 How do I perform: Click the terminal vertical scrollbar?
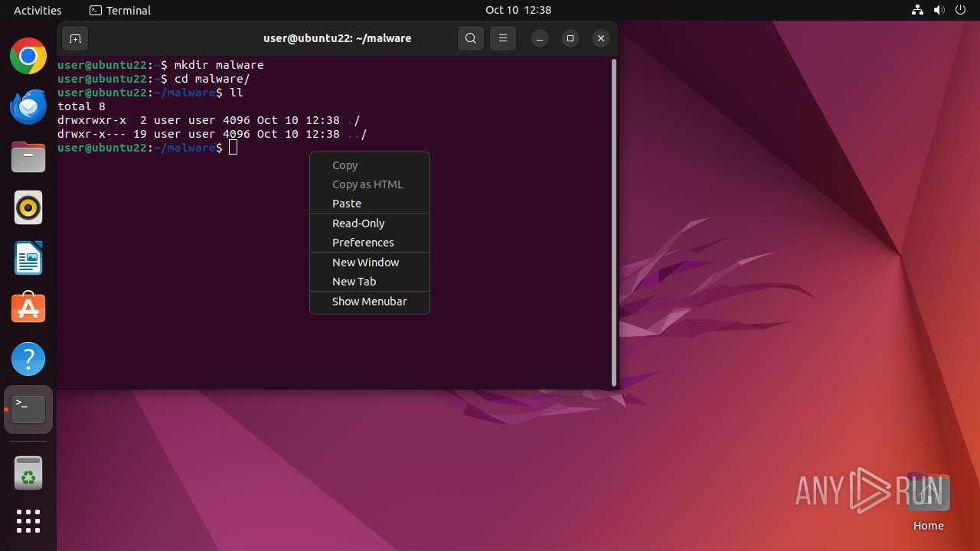point(613,222)
